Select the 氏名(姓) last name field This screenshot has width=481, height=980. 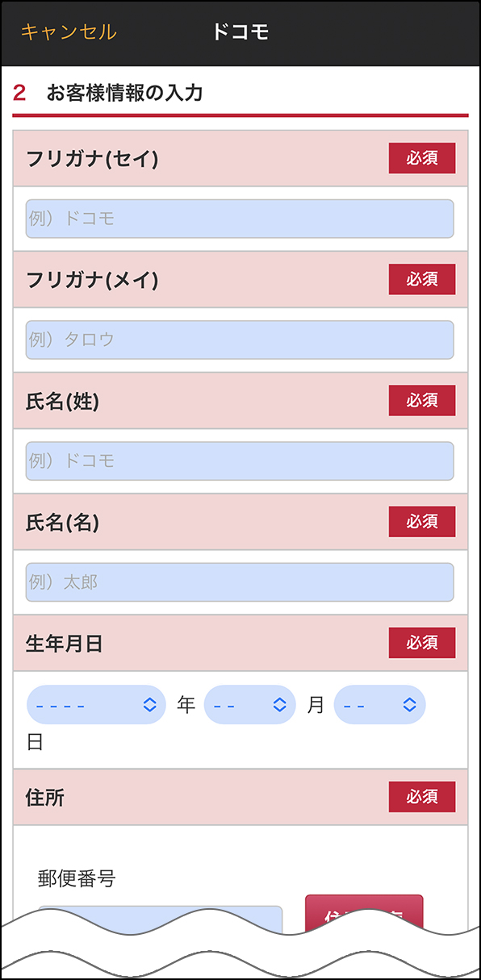pos(240,461)
